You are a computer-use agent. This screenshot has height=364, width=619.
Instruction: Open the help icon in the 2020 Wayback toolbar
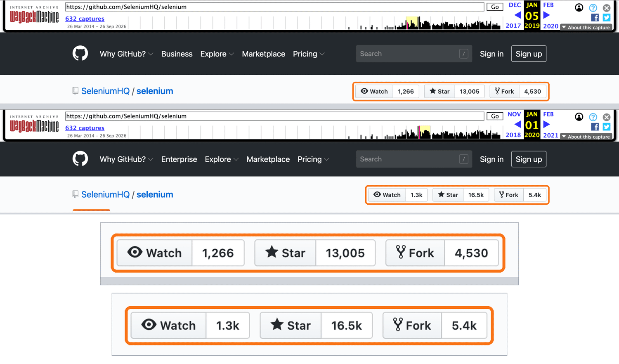click(x=593, y=117)
